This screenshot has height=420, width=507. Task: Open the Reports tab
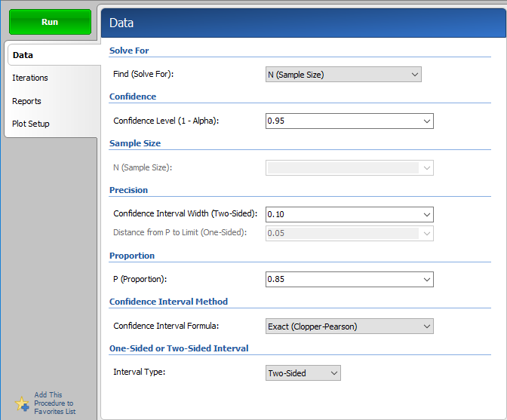(26, 101)
